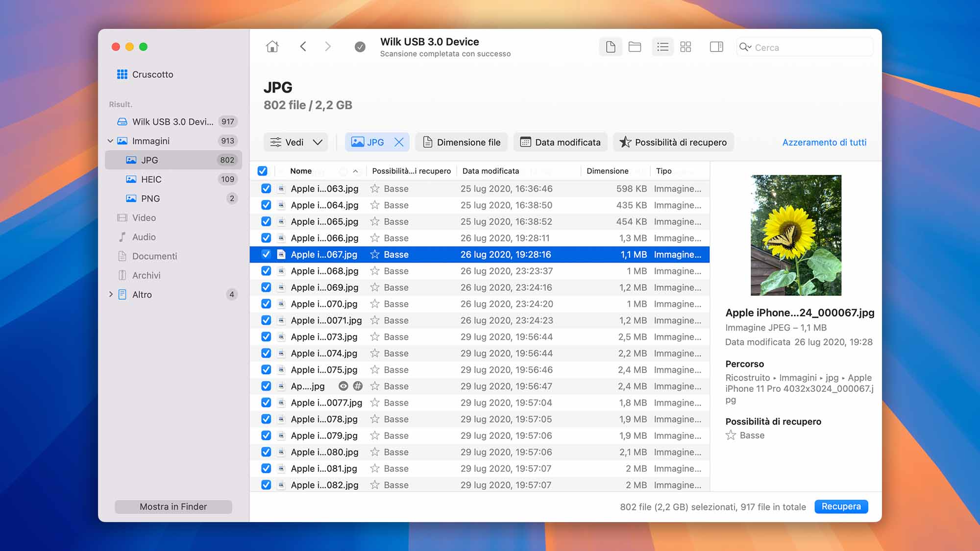Click hash icon on Ap....jpg row
This screenshot has height=551, width=980.
point(358,386)
